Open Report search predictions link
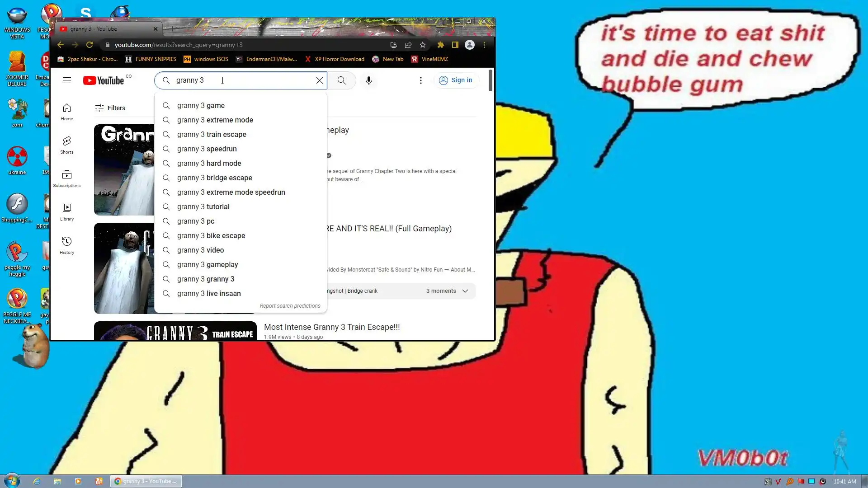Screen dimensions: 868x488 coord(290,306)
